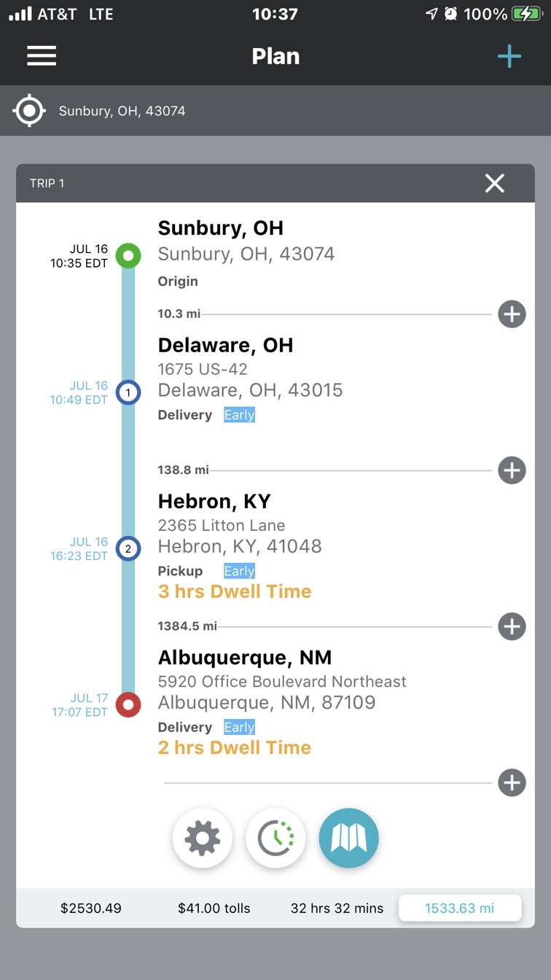Add stop after Albuquerque delivery

point(512,782)
